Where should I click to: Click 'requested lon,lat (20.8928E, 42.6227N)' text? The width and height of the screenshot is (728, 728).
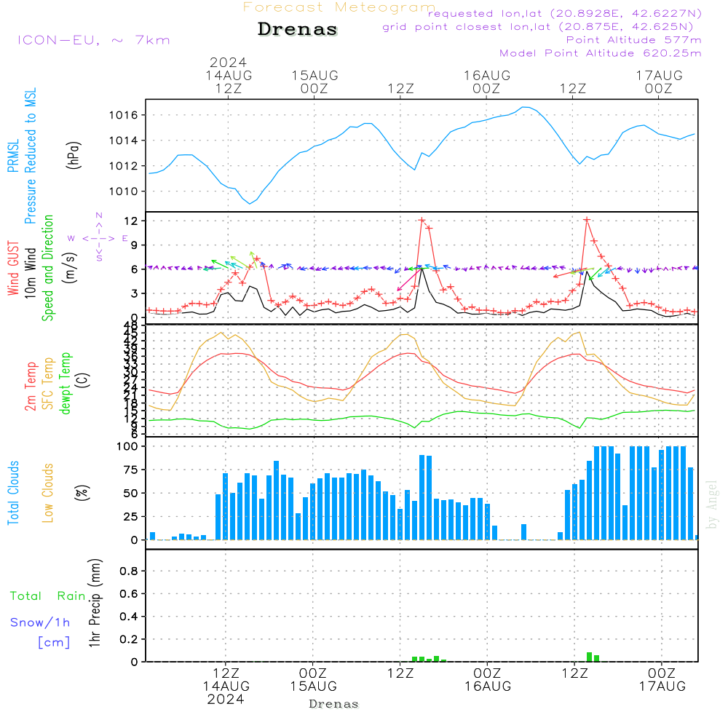tap(565, 13)
